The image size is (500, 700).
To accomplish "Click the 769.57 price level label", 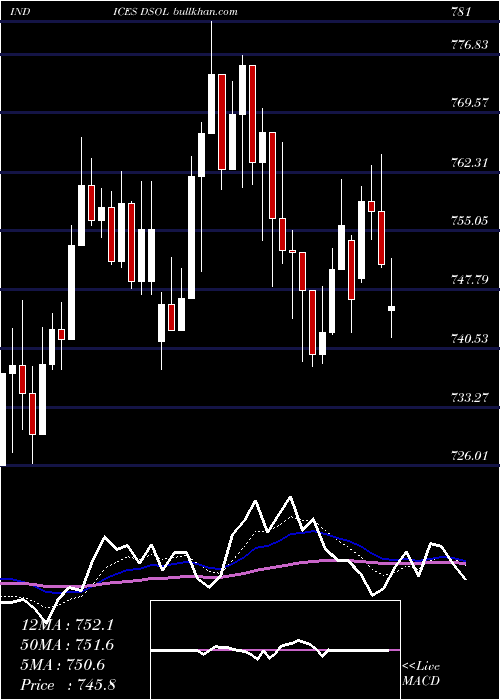I will click(x=470, y=103).
